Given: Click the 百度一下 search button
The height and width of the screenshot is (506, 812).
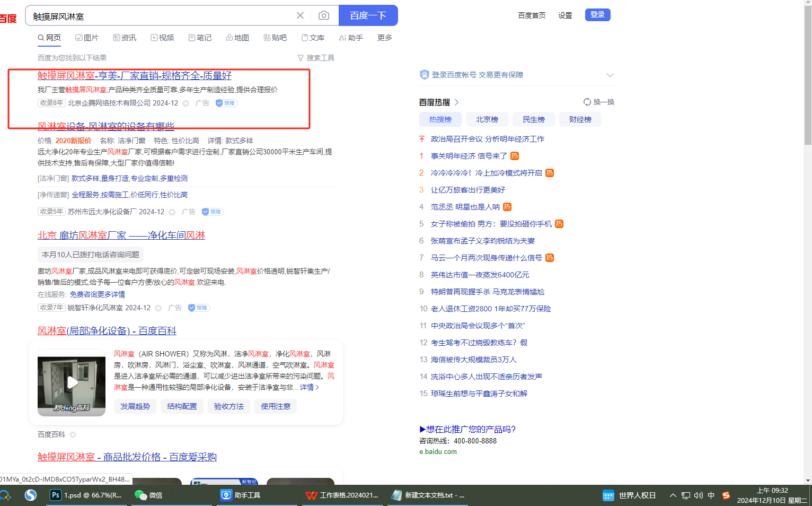Looking at the screenshot, I should tap(368, 16).
